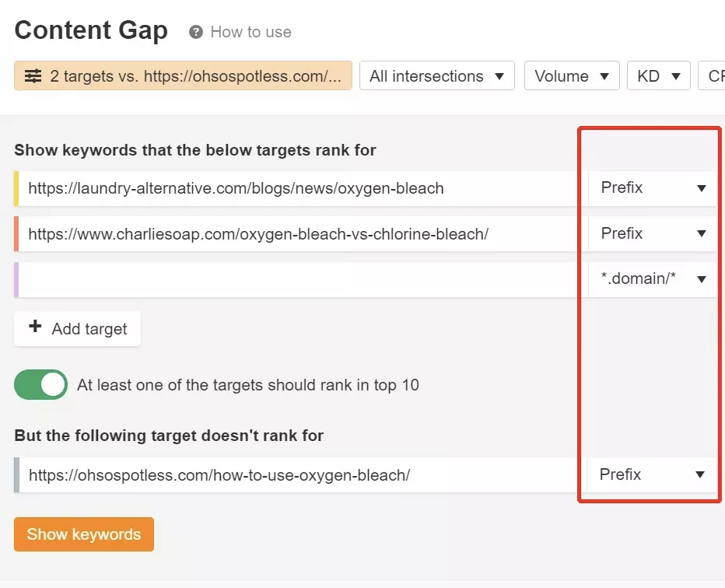Click the plus icon in Add target

coord(35,327)
